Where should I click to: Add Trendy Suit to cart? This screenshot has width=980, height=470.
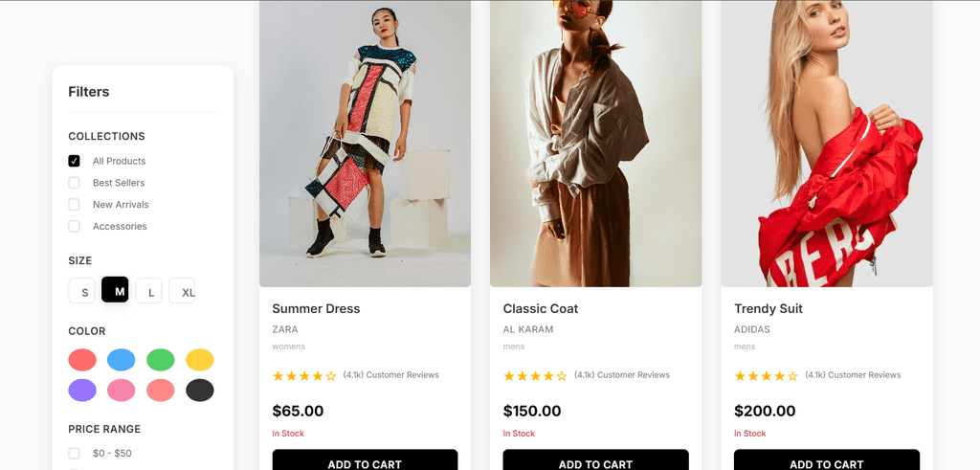pos(826,462)
